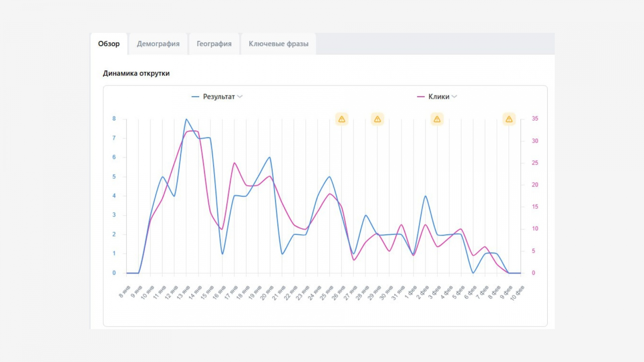Image resolution: width=644 pixels, height=362 pixels.
Task: Click the 8 янв date axis label
Action: (124, 292)
